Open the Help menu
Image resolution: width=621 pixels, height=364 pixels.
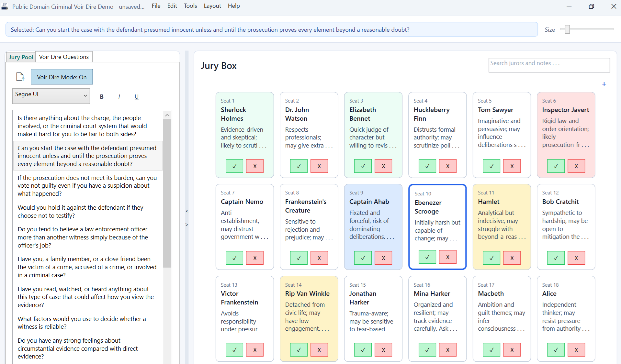234,6
